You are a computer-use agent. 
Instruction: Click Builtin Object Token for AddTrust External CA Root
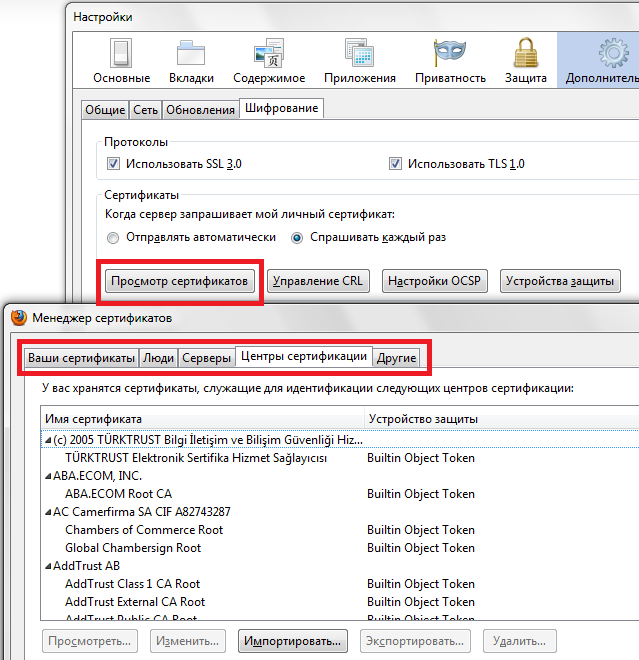pyautogui.click(x=421, y=602)
